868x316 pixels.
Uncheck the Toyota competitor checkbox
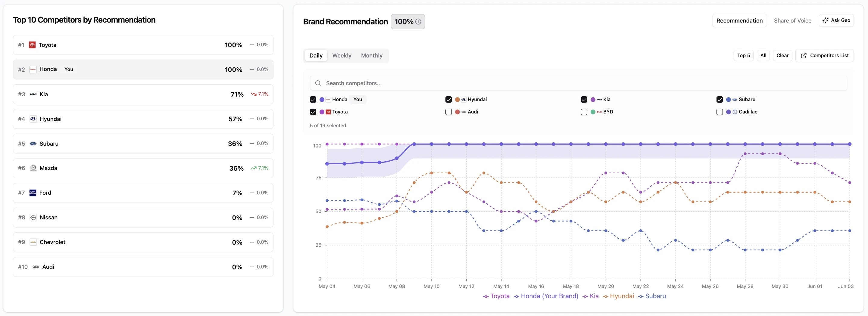[x=313, y=112]
